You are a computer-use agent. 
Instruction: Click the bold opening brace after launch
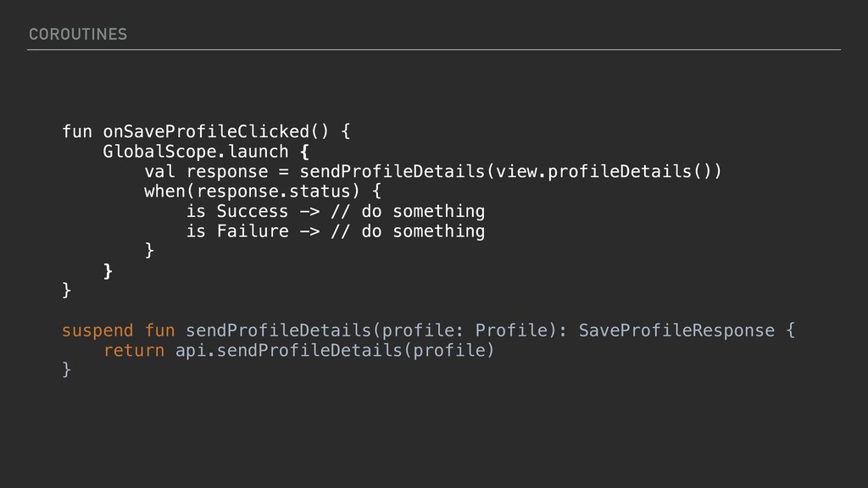click(304, 152)
